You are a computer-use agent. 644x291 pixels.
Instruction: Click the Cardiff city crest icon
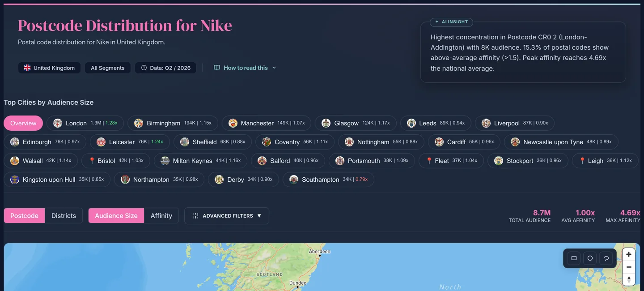(439, 142)
